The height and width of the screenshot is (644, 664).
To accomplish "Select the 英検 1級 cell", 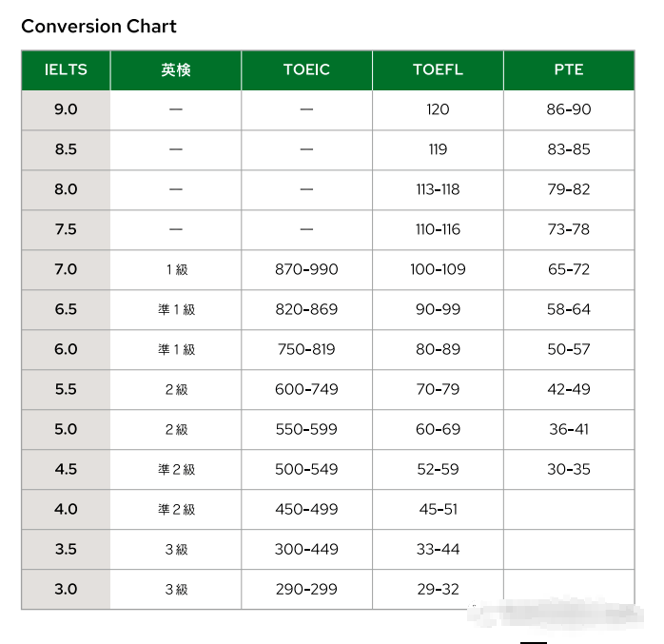I will point(176,269).
